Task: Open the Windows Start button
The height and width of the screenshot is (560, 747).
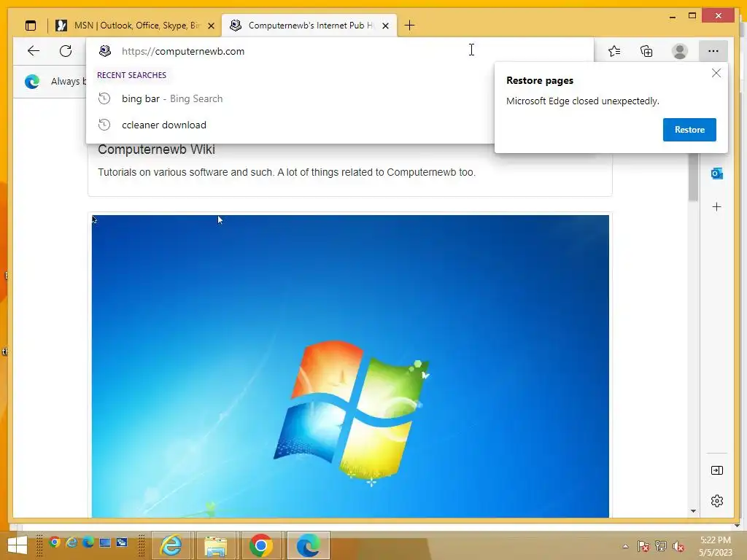Action: pos(18,545)
